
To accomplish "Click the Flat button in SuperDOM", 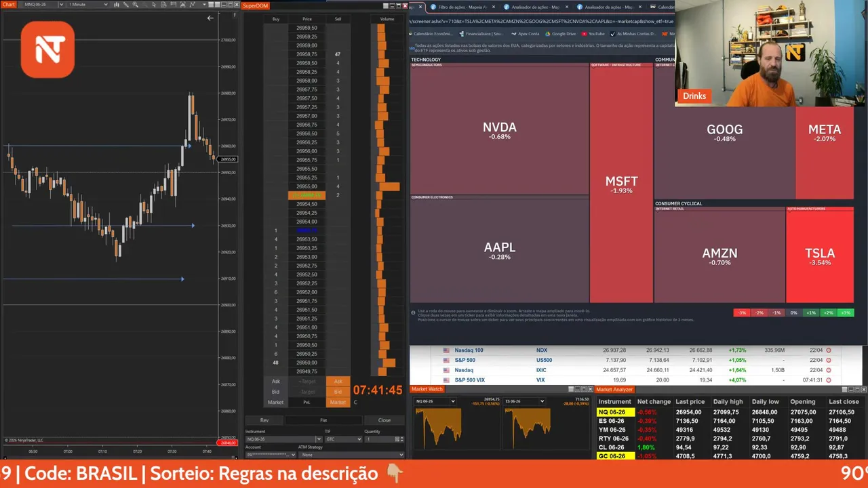I will 323,420.
